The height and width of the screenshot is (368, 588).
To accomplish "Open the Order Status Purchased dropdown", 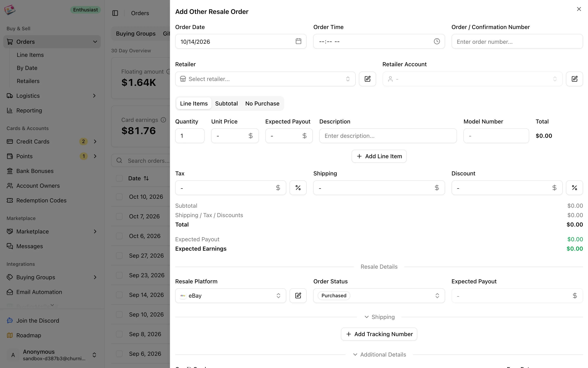I will [x=379, y=295].
